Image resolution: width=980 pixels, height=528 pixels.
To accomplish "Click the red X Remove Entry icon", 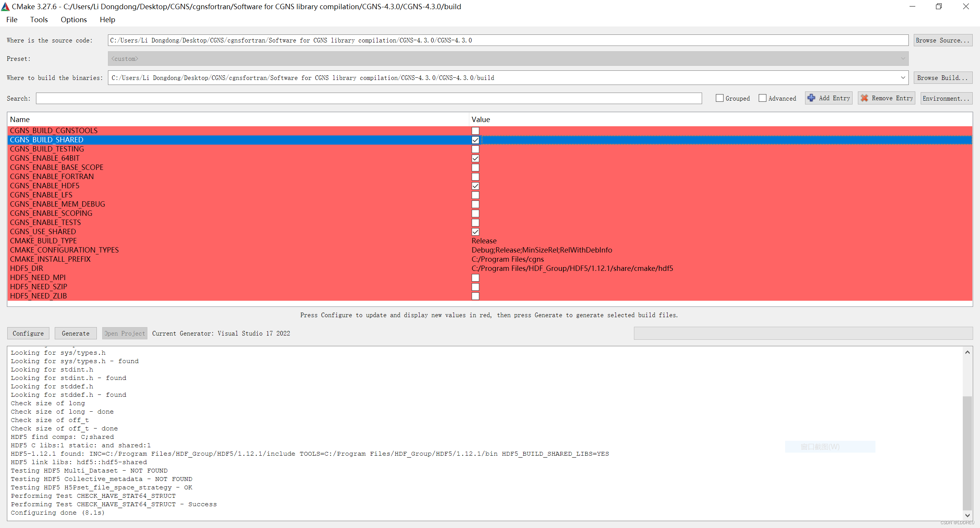I will (864, 98).
